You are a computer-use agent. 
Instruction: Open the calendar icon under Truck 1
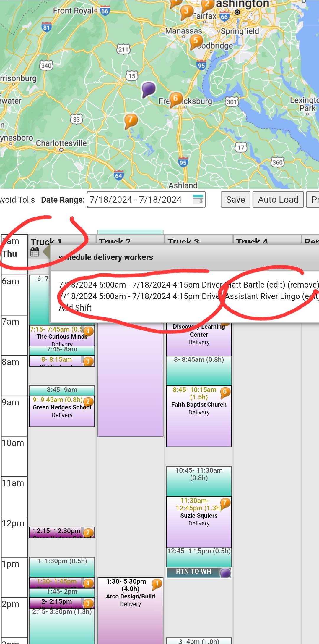point(35,252)
